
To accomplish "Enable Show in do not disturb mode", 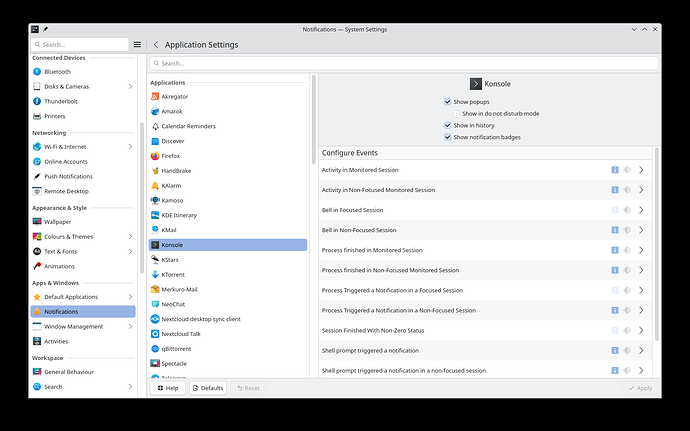I will (x=456, y=113).
